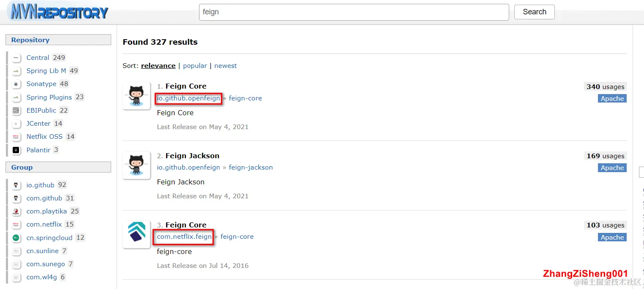The height and width of the screenshot is (289, 644).
Task: Sort results by popular
Action: click(x=195, y=66)
